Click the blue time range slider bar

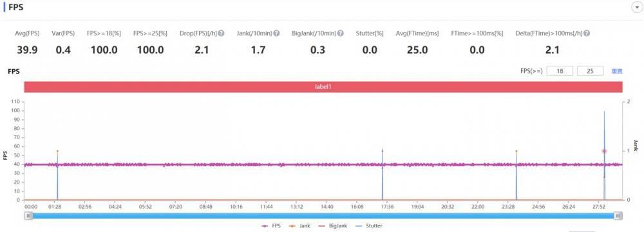click(323, 215)
